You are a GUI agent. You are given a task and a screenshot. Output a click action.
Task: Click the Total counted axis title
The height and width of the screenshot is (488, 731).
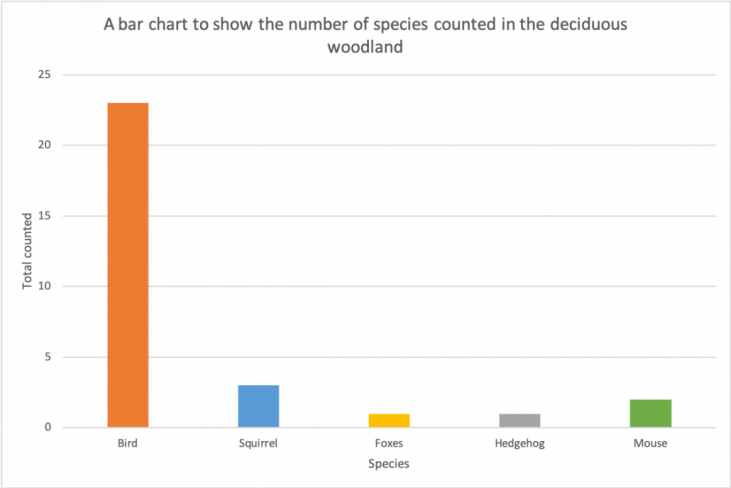[x=27, y=251]
